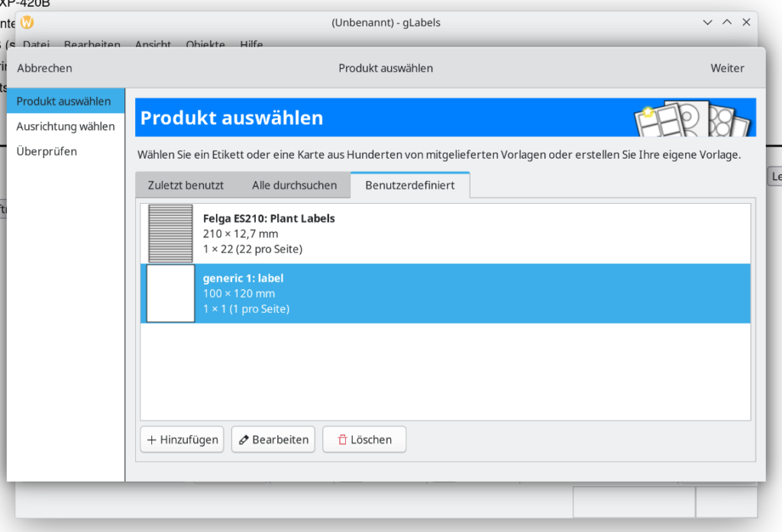Maximize the gLabels window
Screen dimensions: 782x532
(x=727, y=22)
